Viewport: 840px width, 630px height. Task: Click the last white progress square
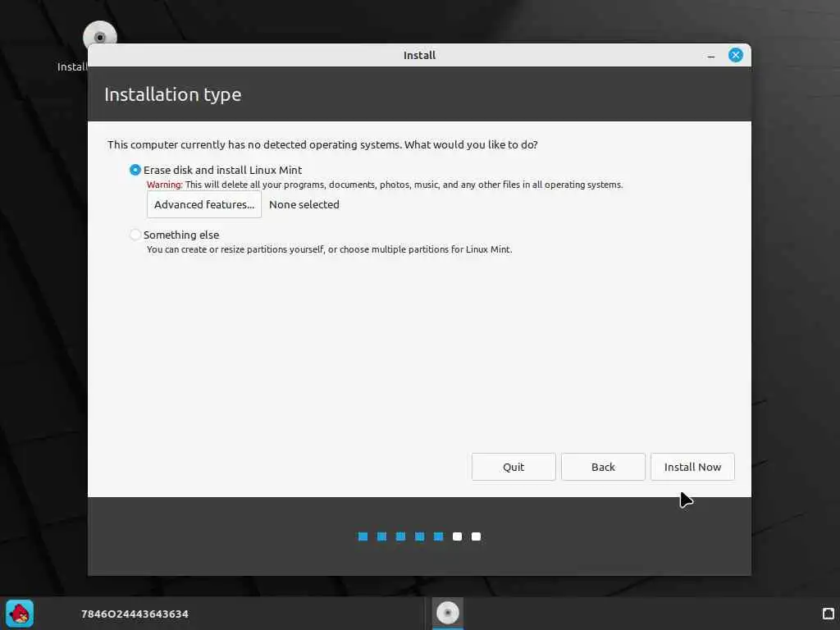click(476, 536)
